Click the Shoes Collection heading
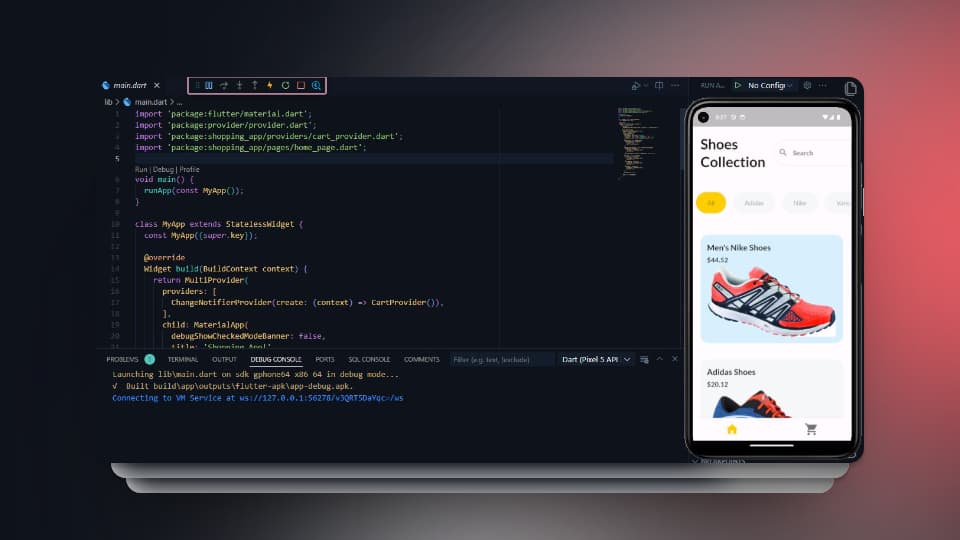The image size is (960, 540). coord(733,153)
